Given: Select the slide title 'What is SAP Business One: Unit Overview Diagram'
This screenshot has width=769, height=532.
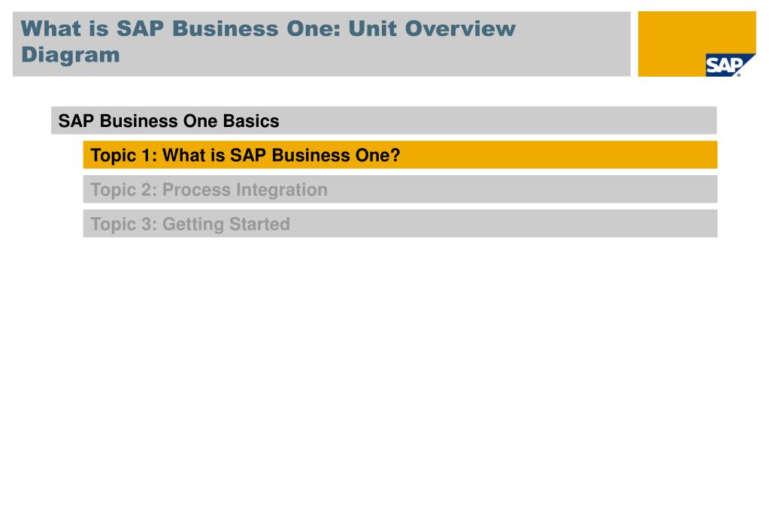Looking at the screenshot, I should [268, 41].
